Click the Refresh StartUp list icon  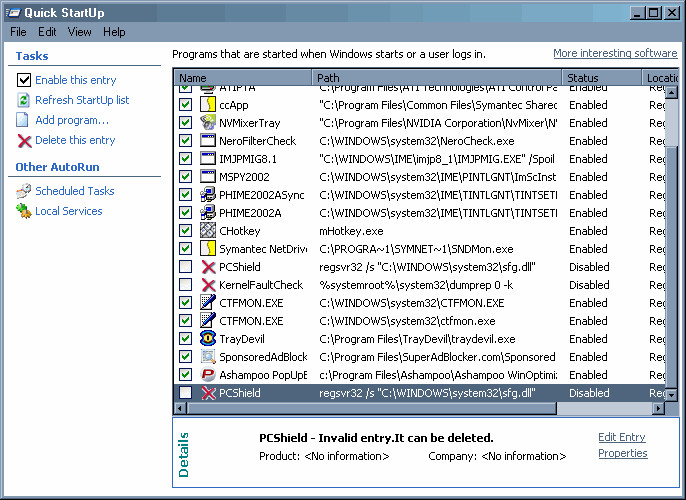[23, 100]
